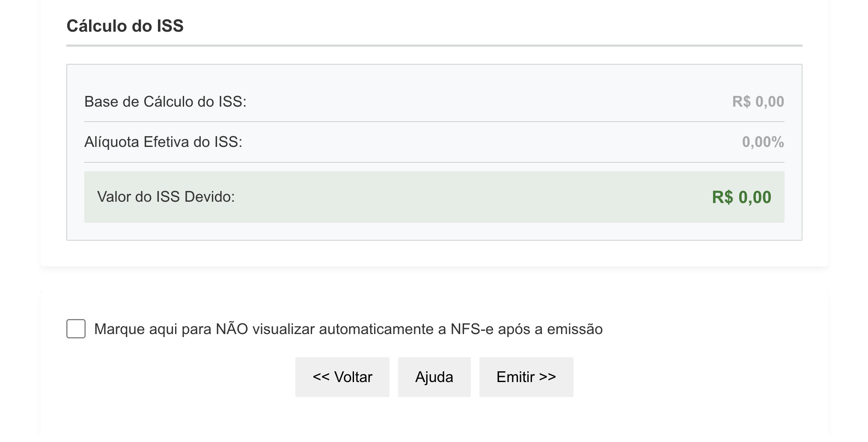Click the Valor do ISS Devido label
This screenshot has width=868, height=442.
pos(166,197)
